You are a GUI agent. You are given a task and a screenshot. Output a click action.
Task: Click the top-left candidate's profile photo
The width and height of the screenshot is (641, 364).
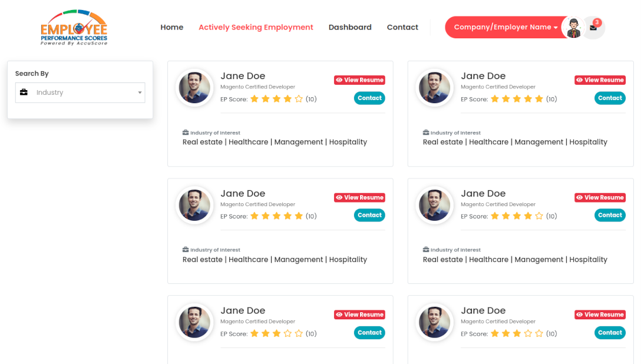pyautogui.click(x=194, y=88)
